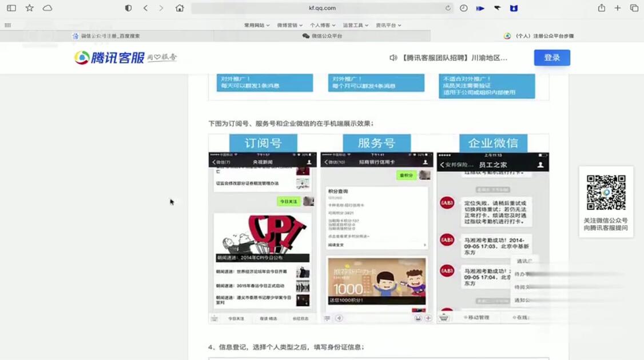The image size is (644, 360).
Task: Click the 企业微信 header label
Action: pos(493,143)
